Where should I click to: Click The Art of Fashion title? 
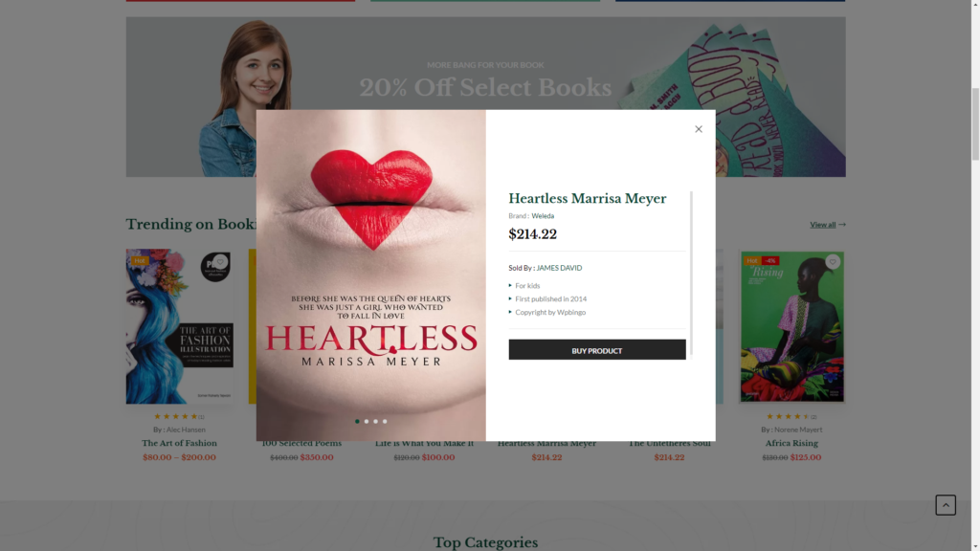[179, 443]
